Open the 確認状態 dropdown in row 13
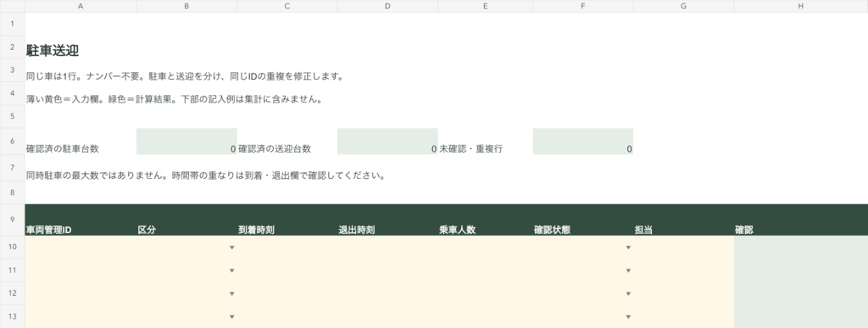 pos(628,317)
